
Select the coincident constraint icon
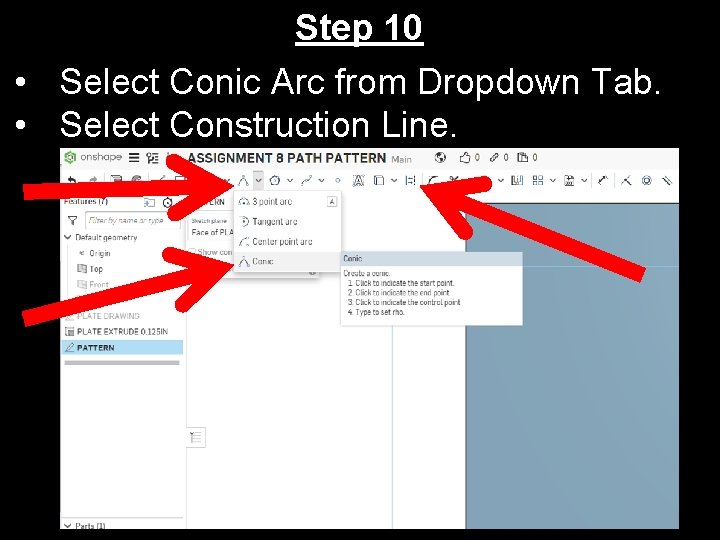tap(626, 180)
